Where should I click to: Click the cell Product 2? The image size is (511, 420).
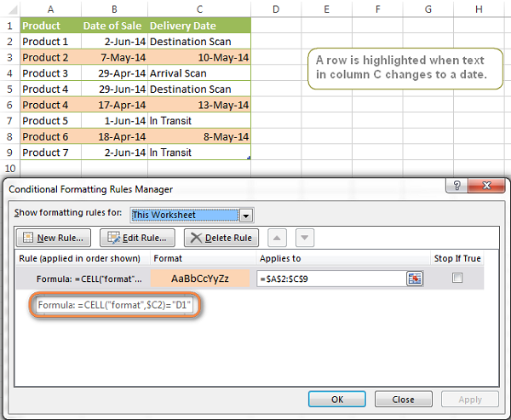(51, 57)
